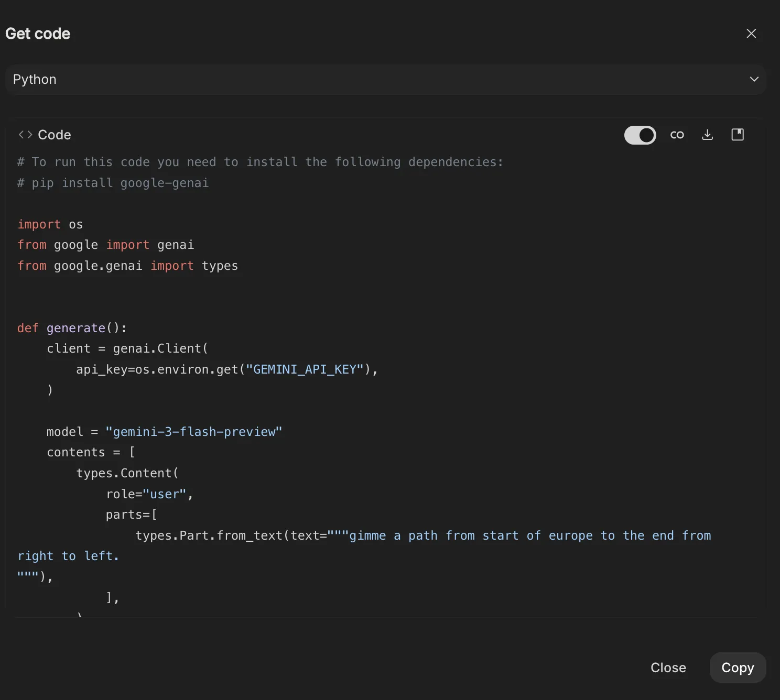Click the <> Code panel icon
Image resolution: width=780 pixels, height=700 pixels.
[x=25, y=135]
